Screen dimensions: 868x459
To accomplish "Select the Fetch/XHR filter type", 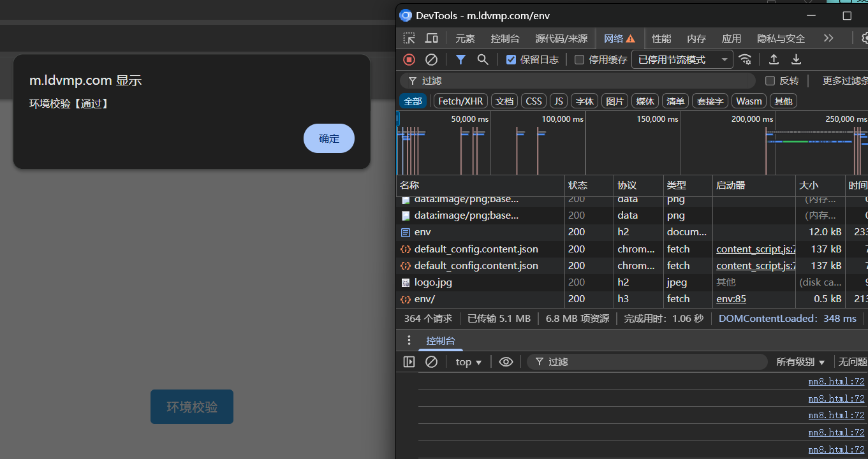I will pos(460,101).
